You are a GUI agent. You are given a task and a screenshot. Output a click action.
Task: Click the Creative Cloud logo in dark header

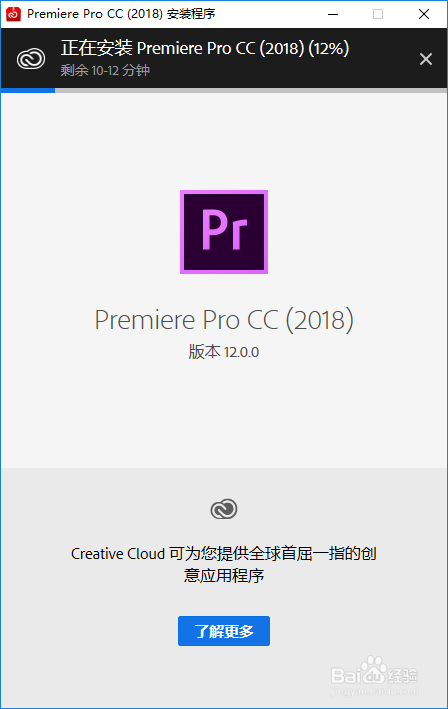[31, 59]
